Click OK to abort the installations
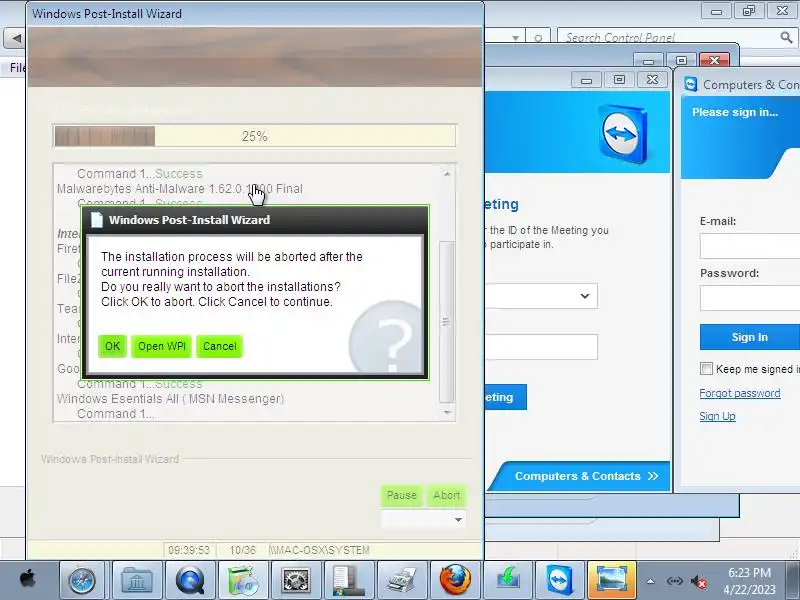Screen dimensions: 800x600 [x=112, y=346]
